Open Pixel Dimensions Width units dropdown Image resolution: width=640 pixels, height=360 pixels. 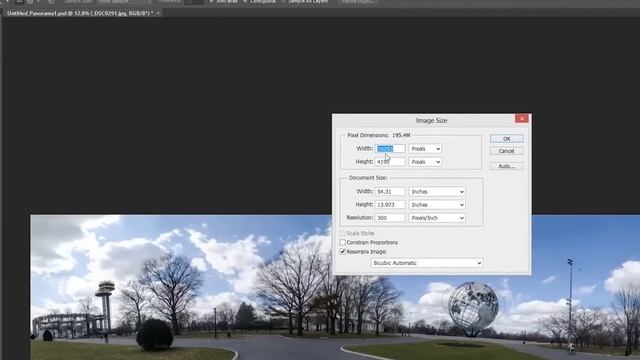[425, 149]
